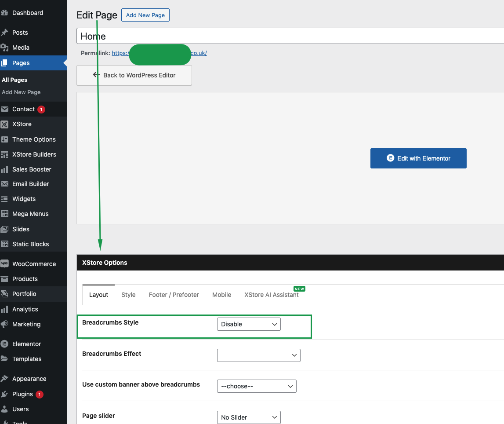Click the Media library icon
This screenshot has height=424, width=504.
(4, 48)
